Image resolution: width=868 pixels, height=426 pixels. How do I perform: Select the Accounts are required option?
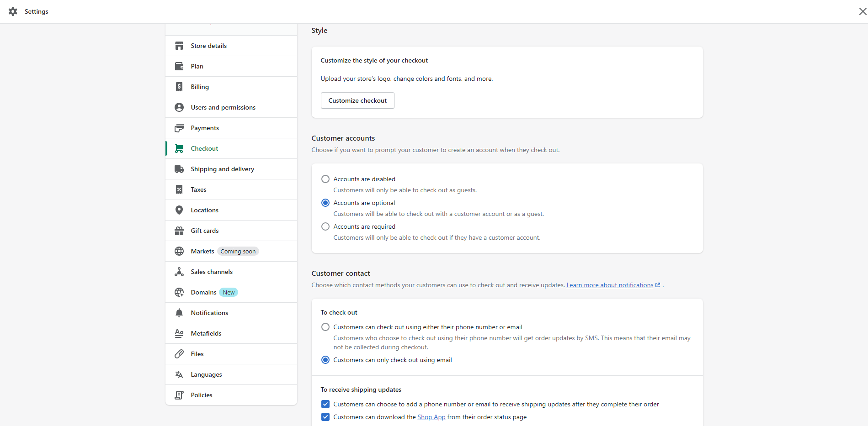point(325,226)
